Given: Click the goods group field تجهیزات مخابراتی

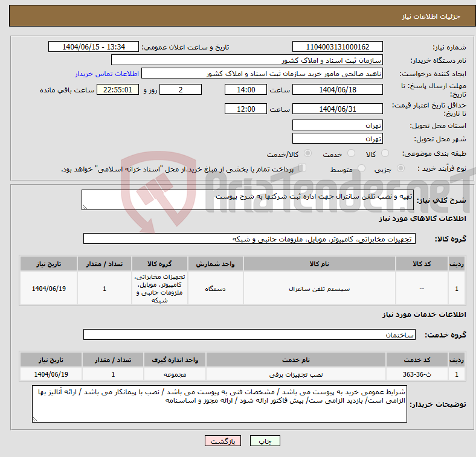Looking at the screenshot, I should [249, 238].
